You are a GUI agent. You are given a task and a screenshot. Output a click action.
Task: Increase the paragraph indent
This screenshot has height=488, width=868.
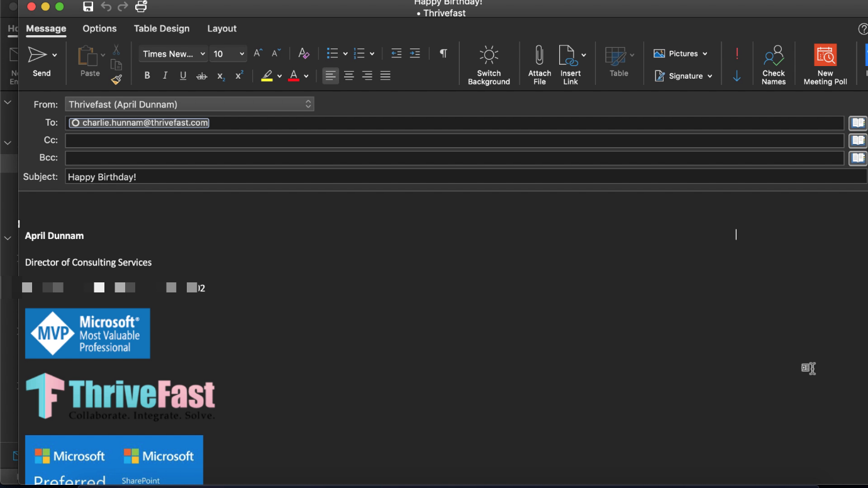(415, 53)
